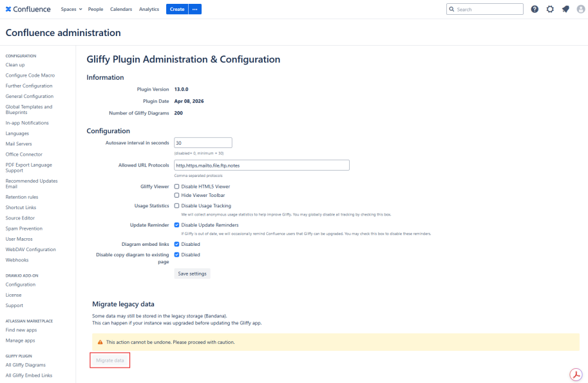
Task: Open draw.io add-on Configuration link
Action: pyautogui.click(x=21, y=285)
